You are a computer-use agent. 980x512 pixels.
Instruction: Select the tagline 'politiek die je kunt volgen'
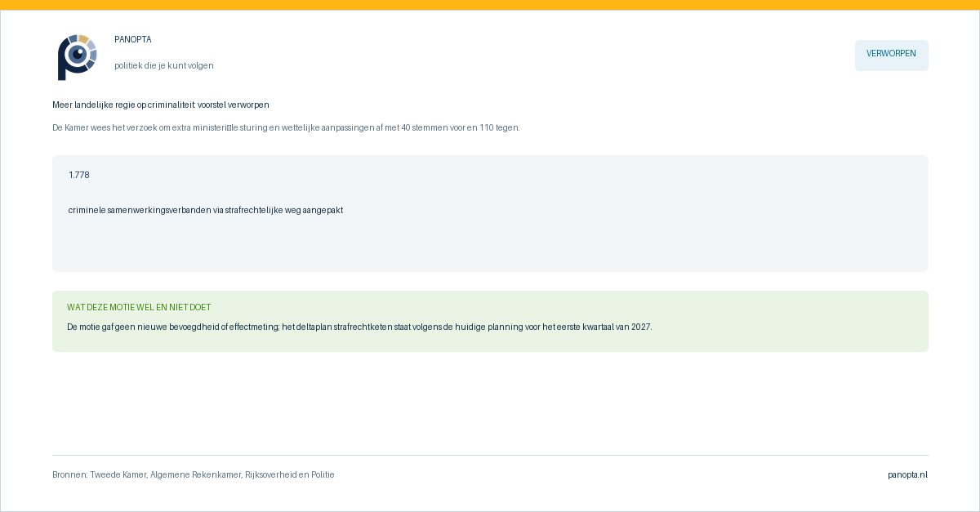pyautogui.click(x=164, y=65)
